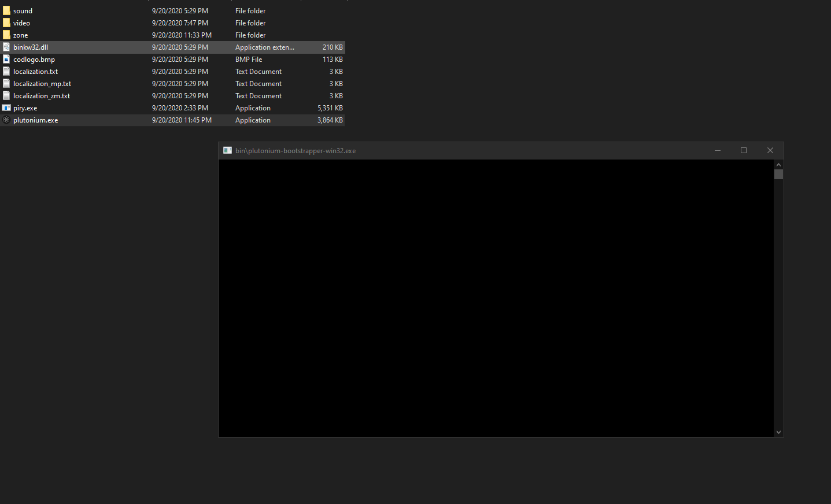Click the localization_mp.txt document icon
The height and width of the screenshot is (504, 831).
[6, 83]
